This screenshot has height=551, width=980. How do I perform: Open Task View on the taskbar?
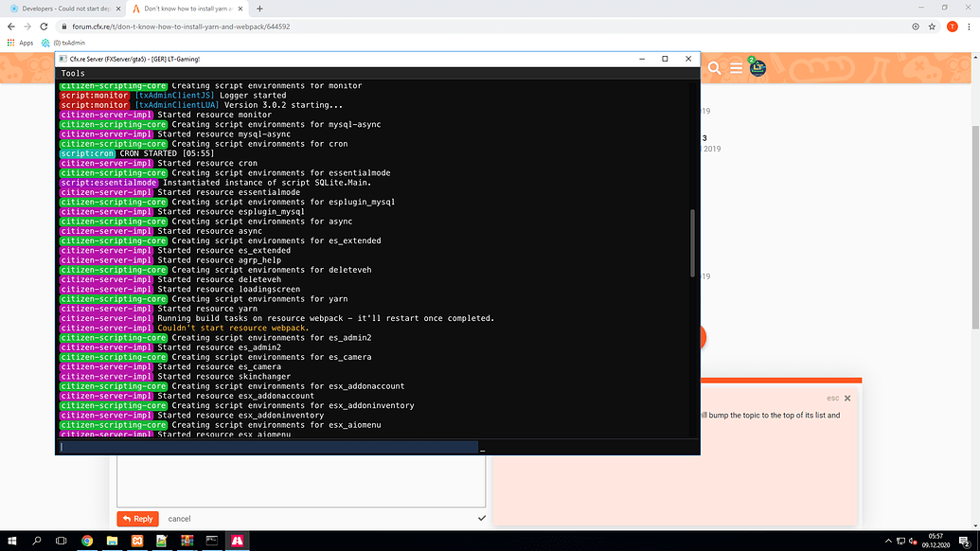point(61,542)
